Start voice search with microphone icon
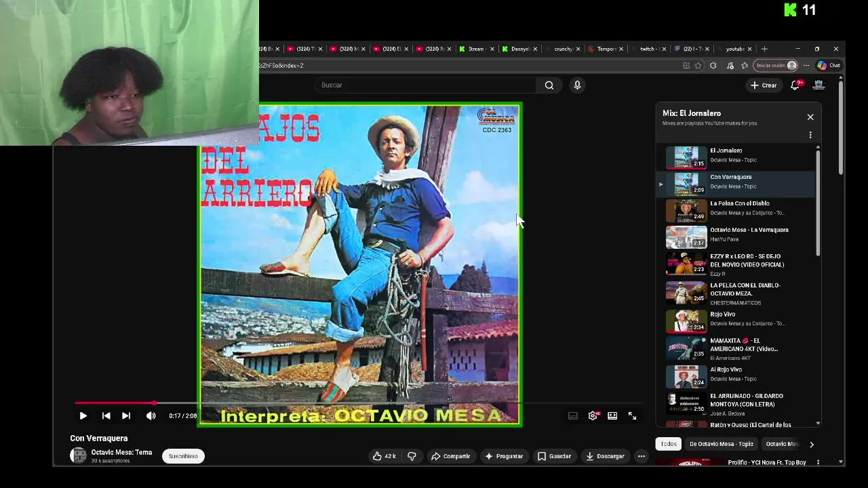Screen dimensions: 868x488 577,85
